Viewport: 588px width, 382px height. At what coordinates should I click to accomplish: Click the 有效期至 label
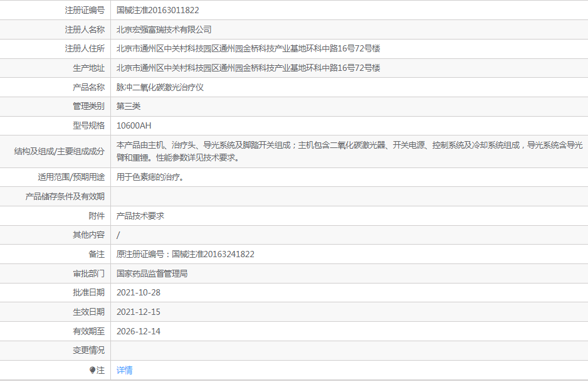coord(89,331)
